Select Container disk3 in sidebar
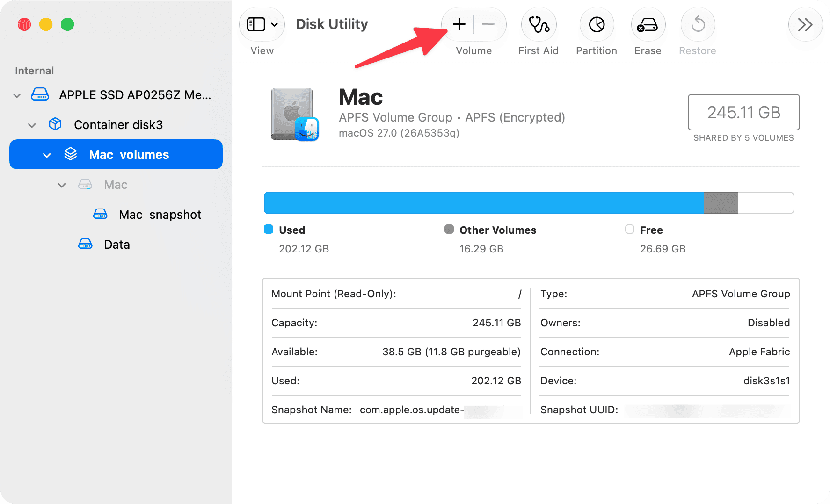 click(x=118, y=125)
